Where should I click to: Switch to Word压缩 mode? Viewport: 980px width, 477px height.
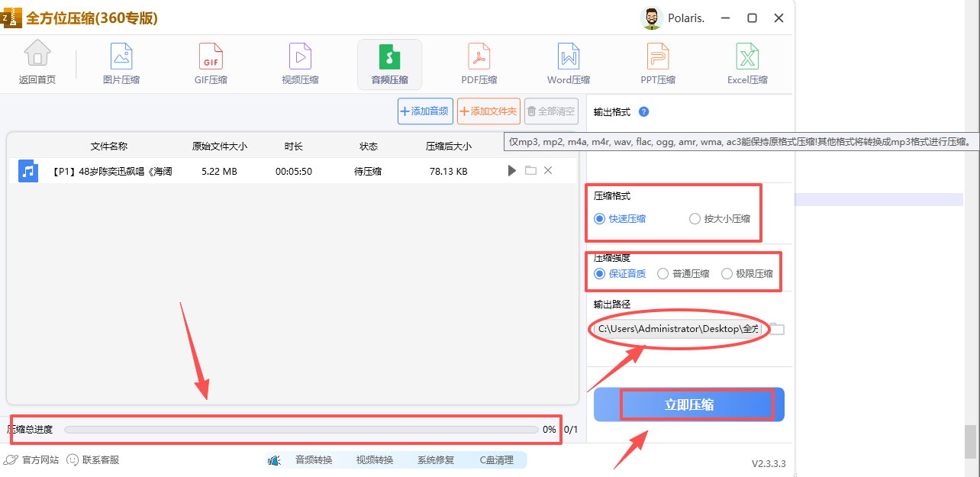tap(568, 63)
